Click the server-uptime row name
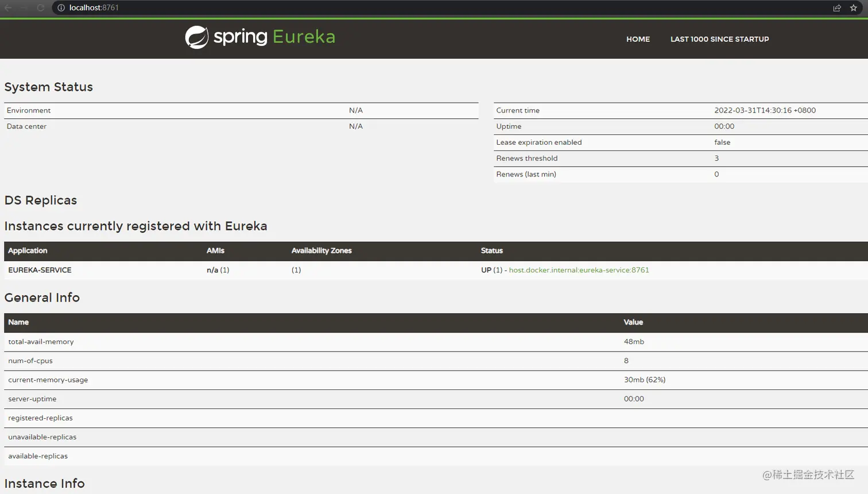The image size is (868, 494). (32, 399)
